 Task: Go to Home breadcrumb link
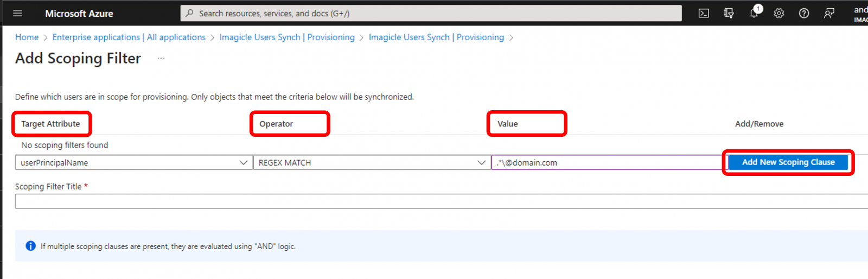click(27, 37)
